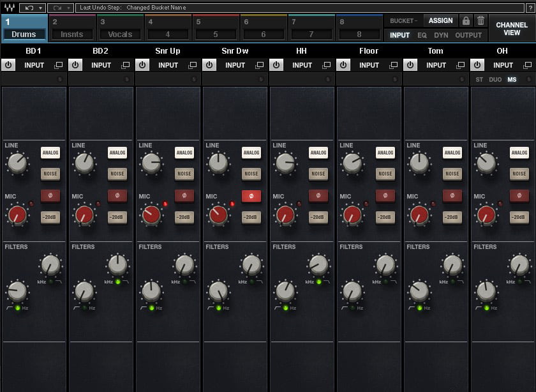Screen dimensions: 536x392
Task: Disable the phase invert on Snr Dw
Action: click(x=250, y=196)
